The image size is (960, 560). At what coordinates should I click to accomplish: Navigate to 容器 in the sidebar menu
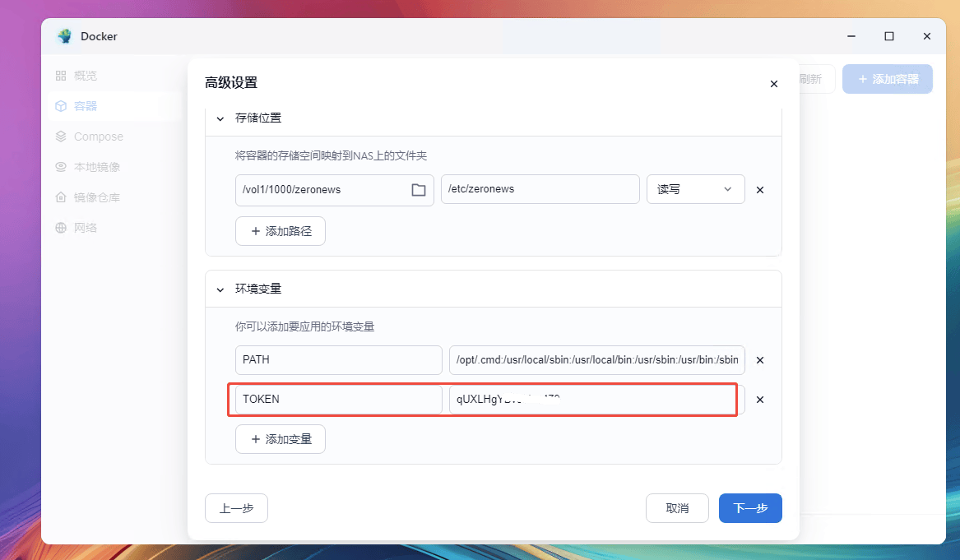(x=86, y=105)
